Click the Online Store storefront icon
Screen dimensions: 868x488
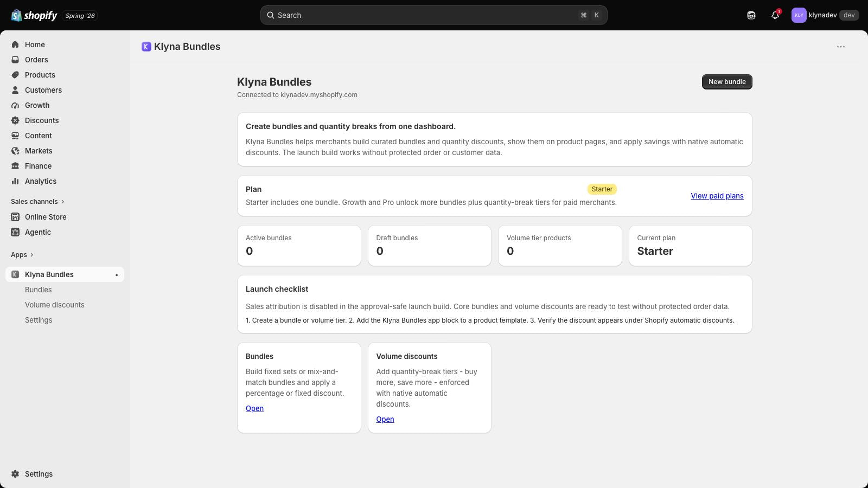15,217
